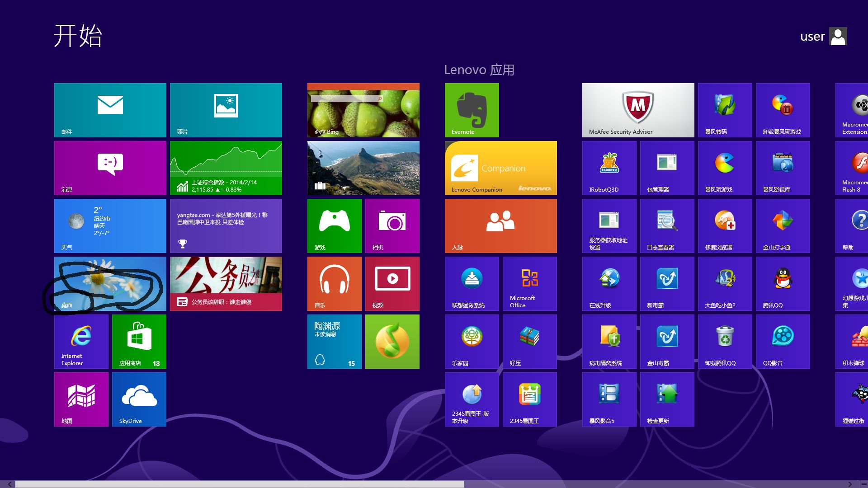The width and height of the screenshot is (868, 488).
Task: Click the horizontal scrollbar thumb
Action: pyautogui.click(x=240, y=484)
